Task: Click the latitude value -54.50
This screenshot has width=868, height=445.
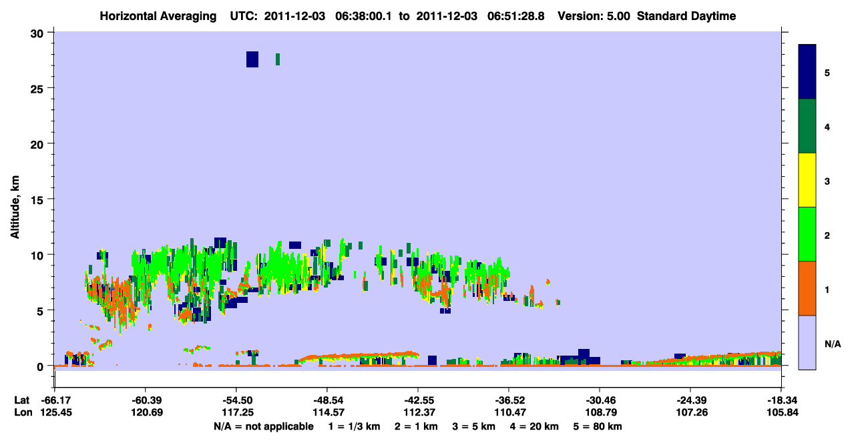Action: coord(236,400)
